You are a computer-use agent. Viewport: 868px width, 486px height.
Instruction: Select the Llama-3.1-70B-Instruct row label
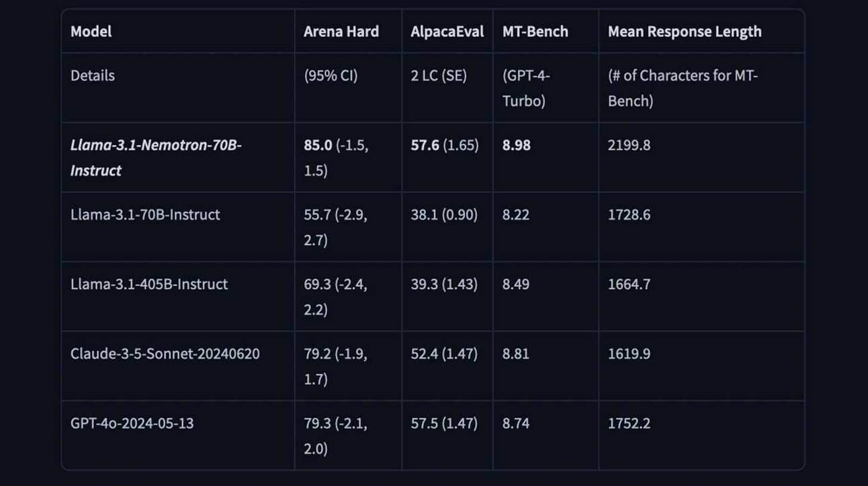tap(145, 215)
